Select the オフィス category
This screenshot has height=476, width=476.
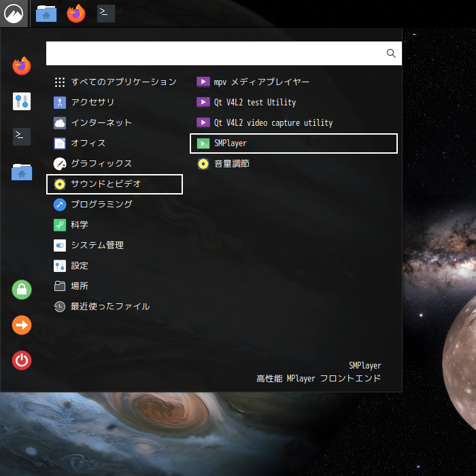[114, 143]
